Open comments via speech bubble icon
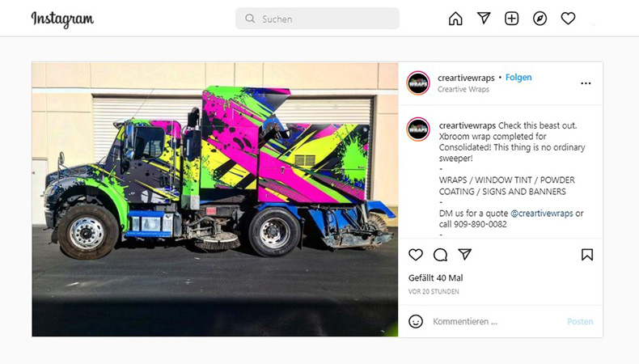639x364 pixels. pyautogui.click(x=440, y=255)
